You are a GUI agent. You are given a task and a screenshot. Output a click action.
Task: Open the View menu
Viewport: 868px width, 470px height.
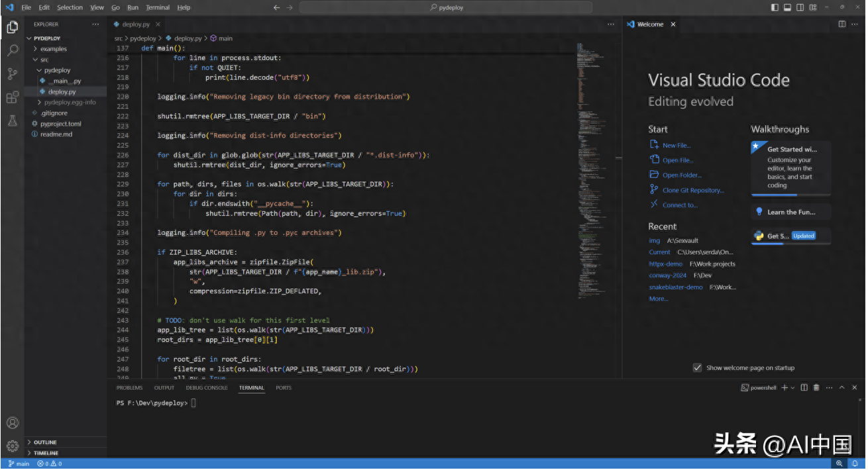tap(97, 7)
